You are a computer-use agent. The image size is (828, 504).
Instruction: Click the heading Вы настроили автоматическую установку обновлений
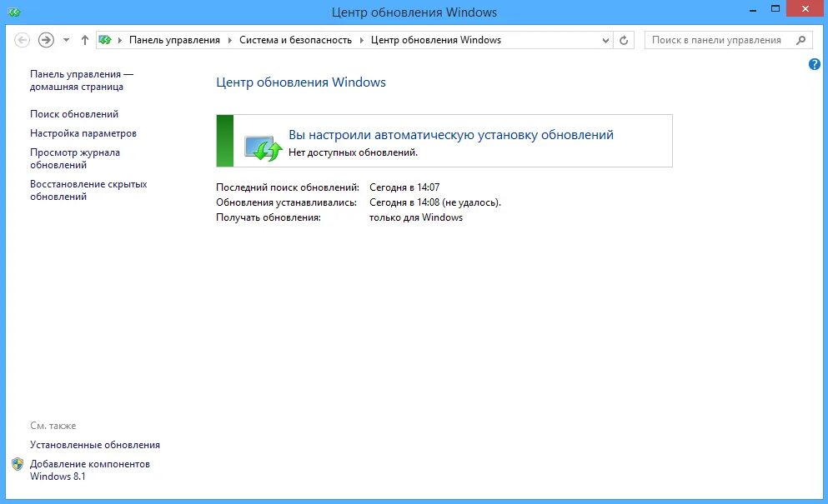click(451, 135)
